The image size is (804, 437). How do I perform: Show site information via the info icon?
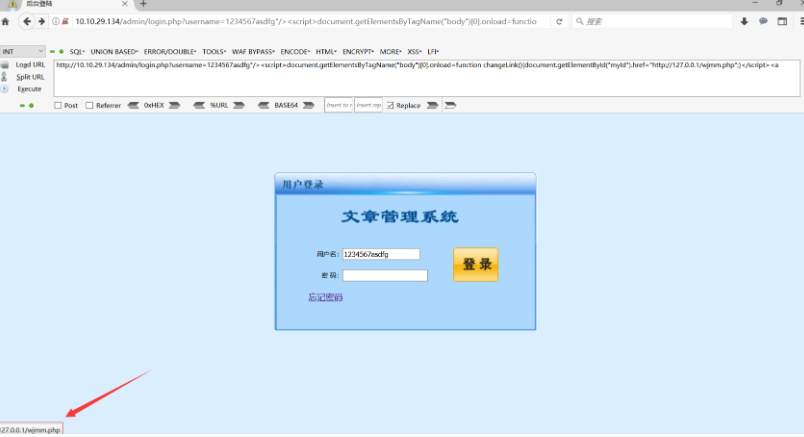(55, 22)
